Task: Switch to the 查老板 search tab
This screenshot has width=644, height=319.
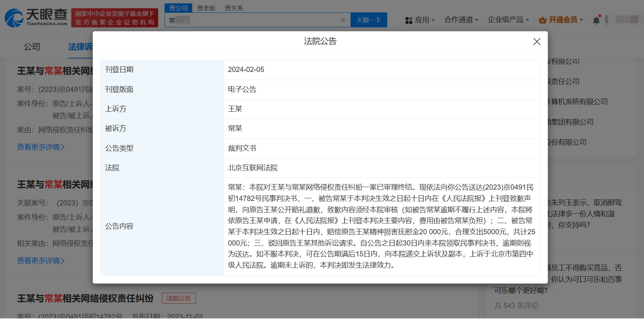Action: tap(206, 8)
